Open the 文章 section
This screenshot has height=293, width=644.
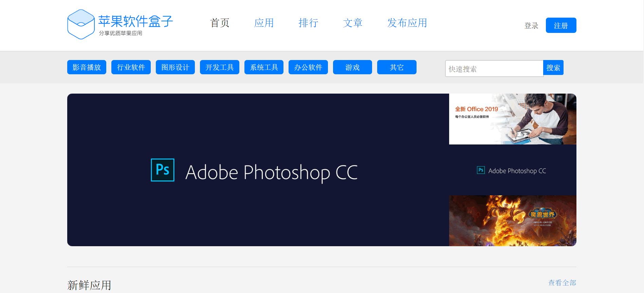pos(353,23)
